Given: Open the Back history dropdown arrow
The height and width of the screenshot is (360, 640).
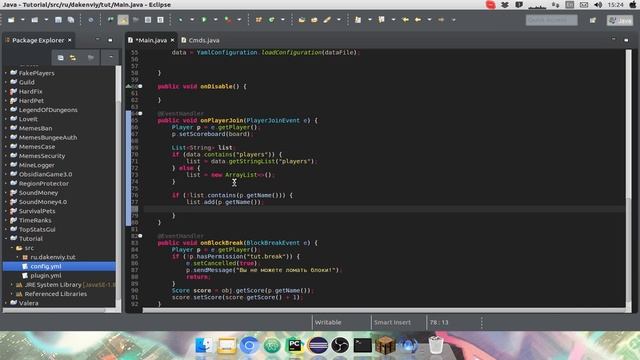Looking at the screenshot, I should pos(429,20).
